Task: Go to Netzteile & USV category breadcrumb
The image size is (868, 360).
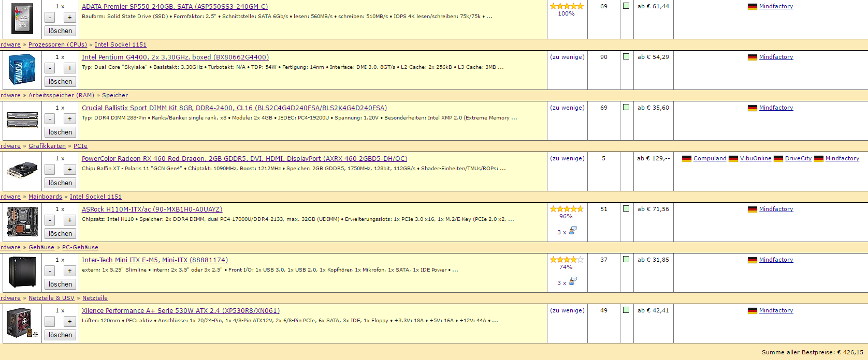Action: tap(51, 298)
